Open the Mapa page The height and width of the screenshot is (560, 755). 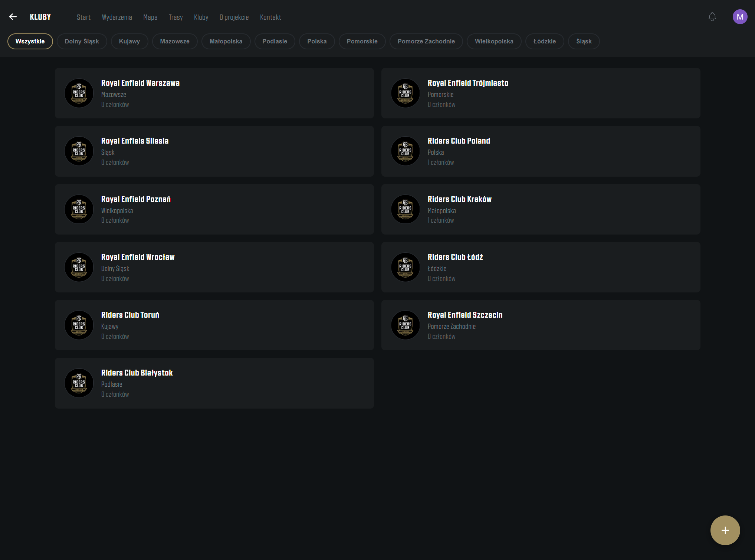pyautogui.click(x=150, y=17)
